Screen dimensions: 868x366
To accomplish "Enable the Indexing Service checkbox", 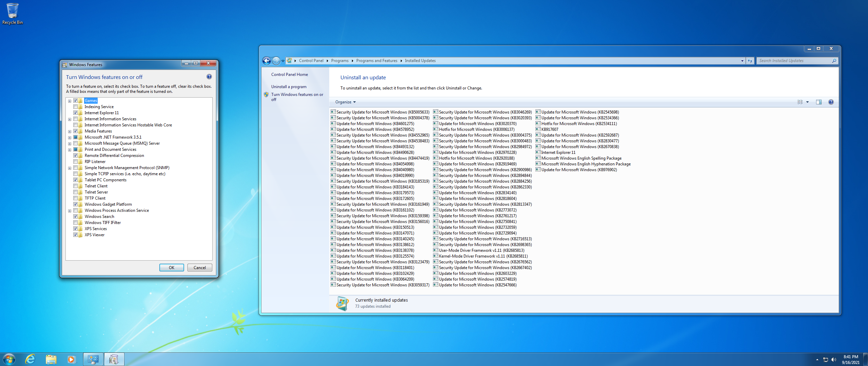I will click(x=75, y=107).
